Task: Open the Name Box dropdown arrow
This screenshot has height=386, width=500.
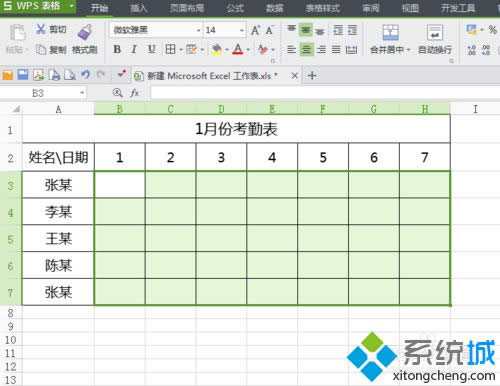Action: (x=82, y=93)
